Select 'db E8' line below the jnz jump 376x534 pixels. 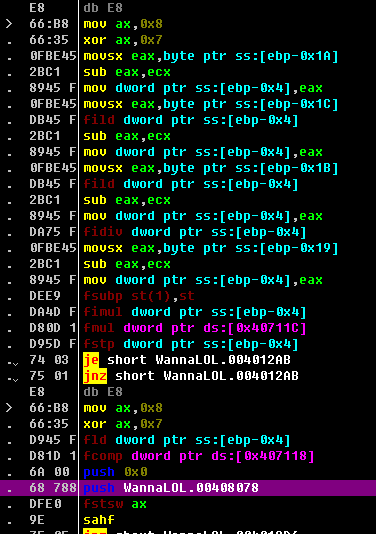[103, 392]
